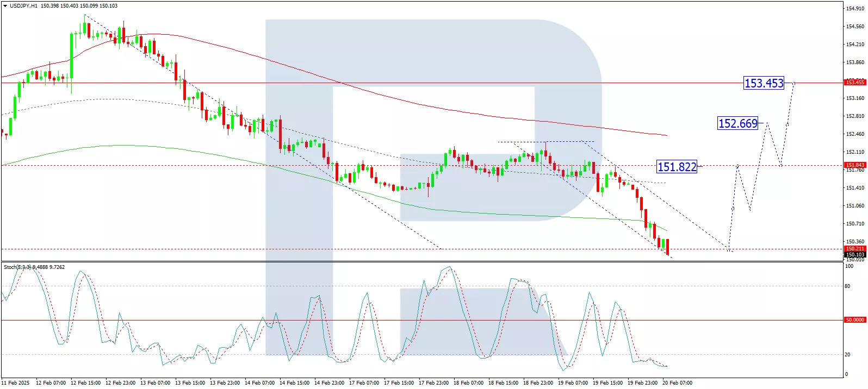Click the 18 Feb 07:00 time label
This screenshot has height=389, width=868.
pos(468,383)
